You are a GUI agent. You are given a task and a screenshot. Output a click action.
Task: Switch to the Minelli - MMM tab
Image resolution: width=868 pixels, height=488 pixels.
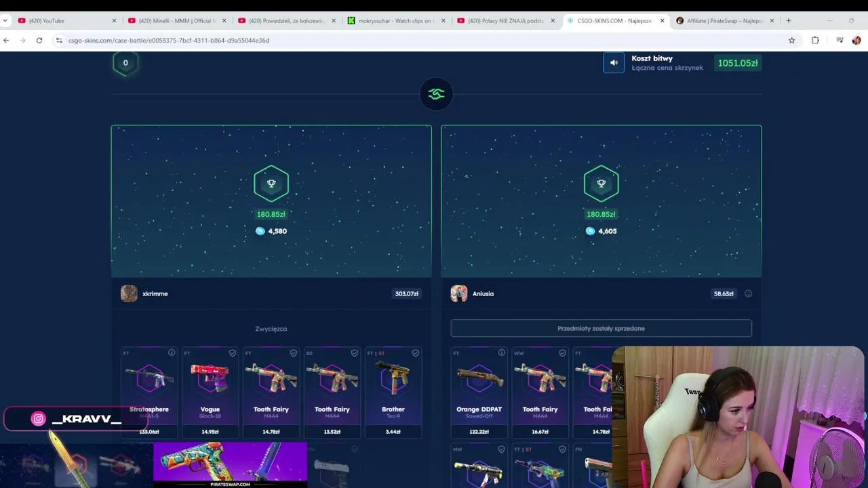[x=177, y=20]
